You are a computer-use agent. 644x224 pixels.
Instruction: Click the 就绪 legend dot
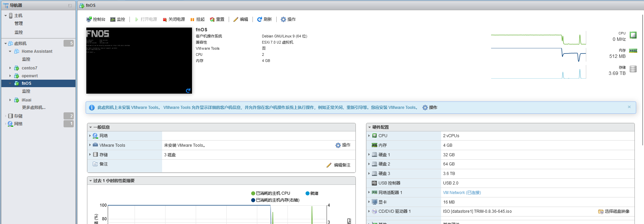(x=308, y=193)
